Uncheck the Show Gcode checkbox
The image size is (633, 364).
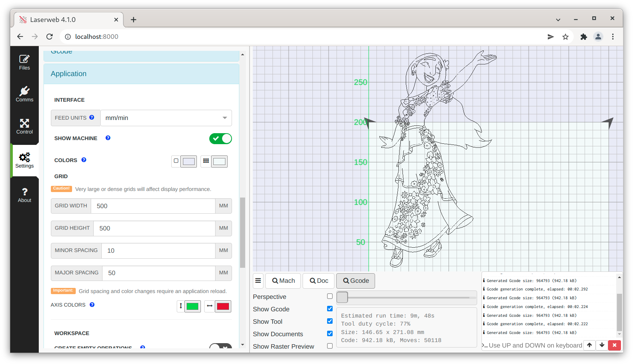coord(330,309)
